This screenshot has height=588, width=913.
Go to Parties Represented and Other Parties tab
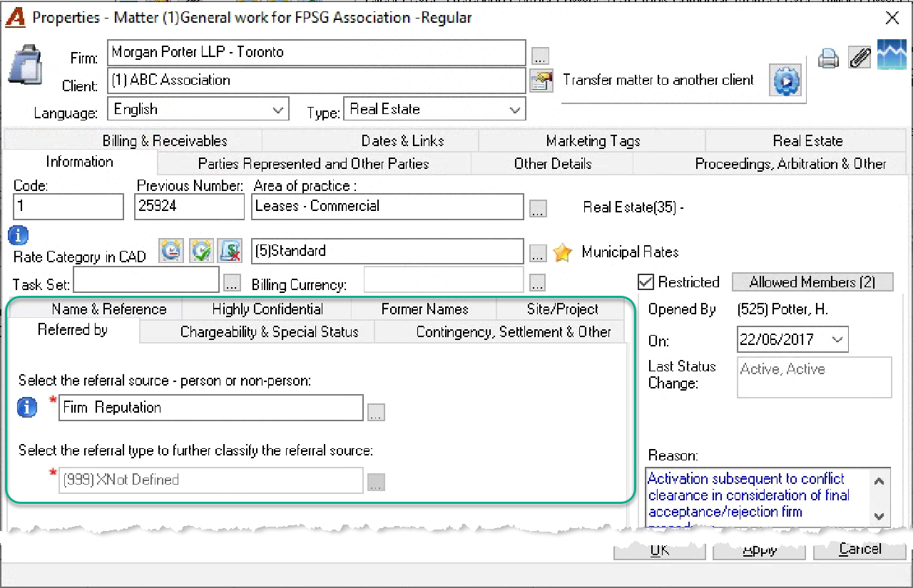click(314, 163)
